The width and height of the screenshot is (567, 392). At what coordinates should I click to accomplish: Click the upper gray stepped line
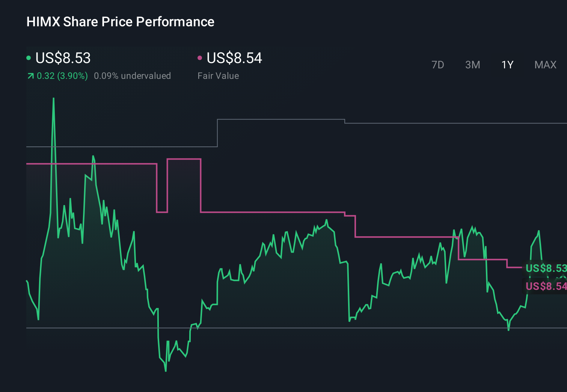pyautogui.click(x=281, y=119)
